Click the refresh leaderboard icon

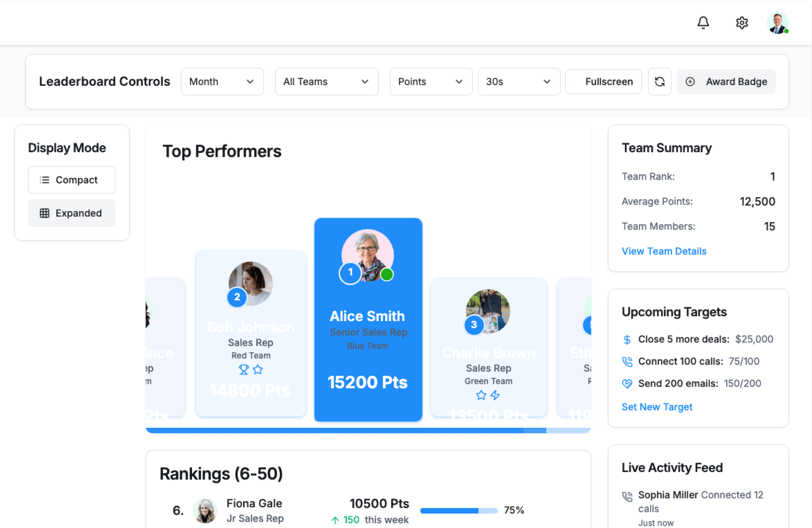point(659,82)
